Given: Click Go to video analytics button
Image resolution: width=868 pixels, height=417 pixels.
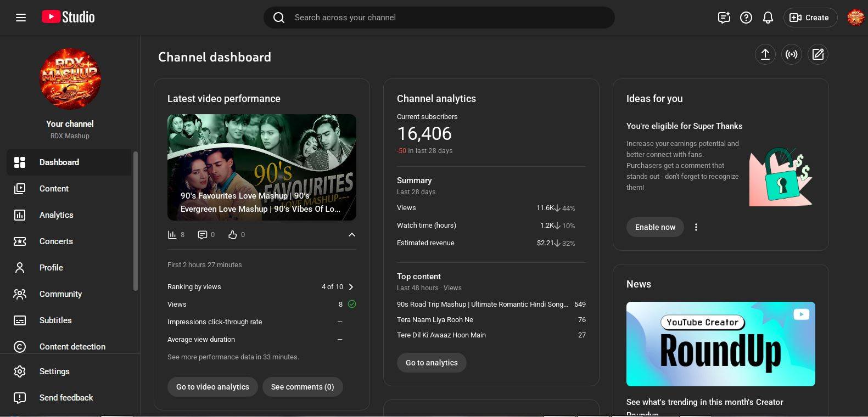Looking at the screenshot, I should [x=212, y=387].
